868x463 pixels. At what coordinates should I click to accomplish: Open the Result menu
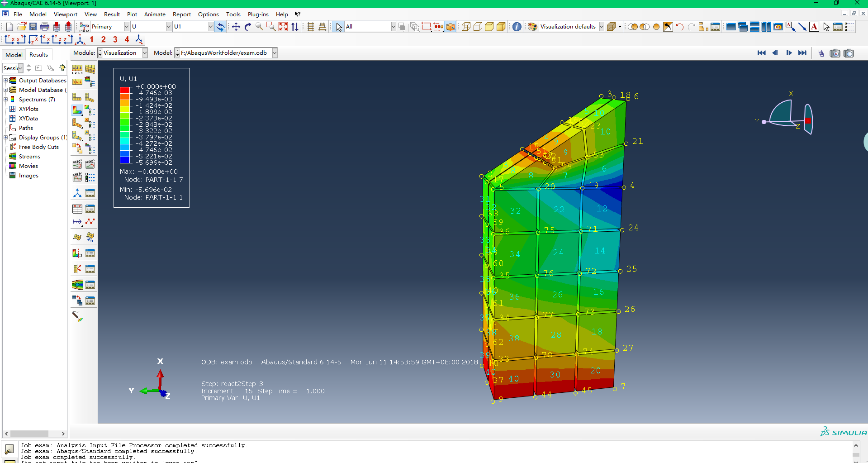pos(112,14)
